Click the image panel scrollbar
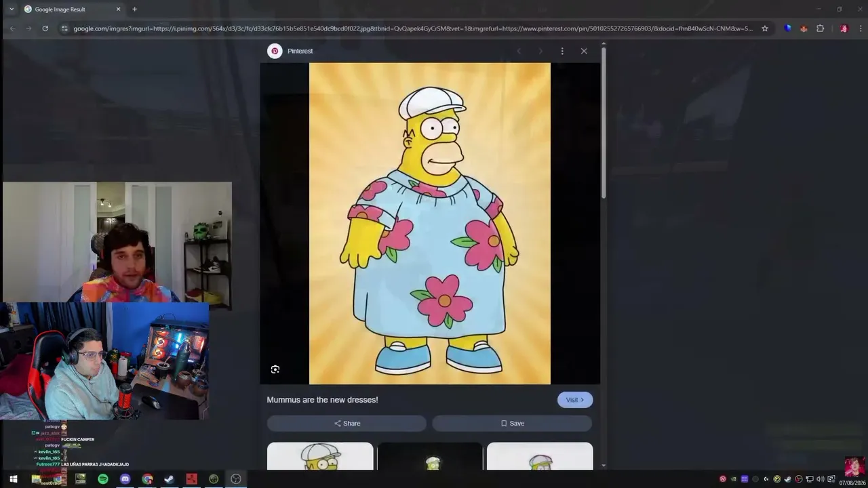The width and height of the screenshot is (868, 488). [604, 122]
